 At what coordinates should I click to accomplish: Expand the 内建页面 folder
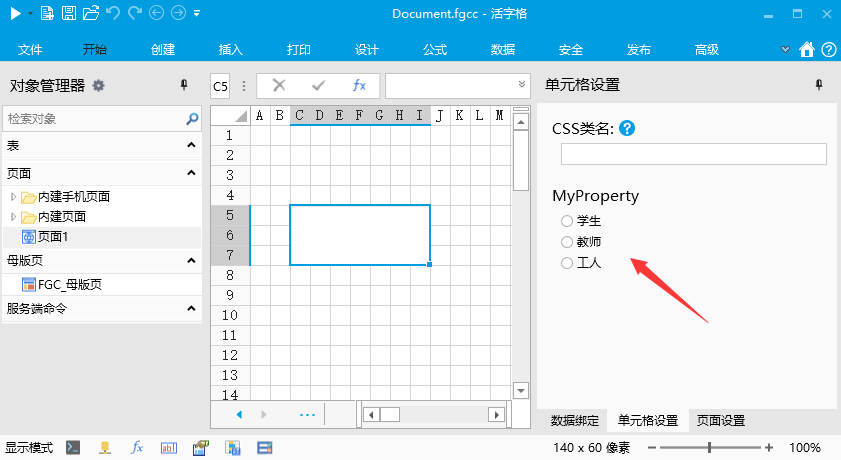[x=13, y=217]
